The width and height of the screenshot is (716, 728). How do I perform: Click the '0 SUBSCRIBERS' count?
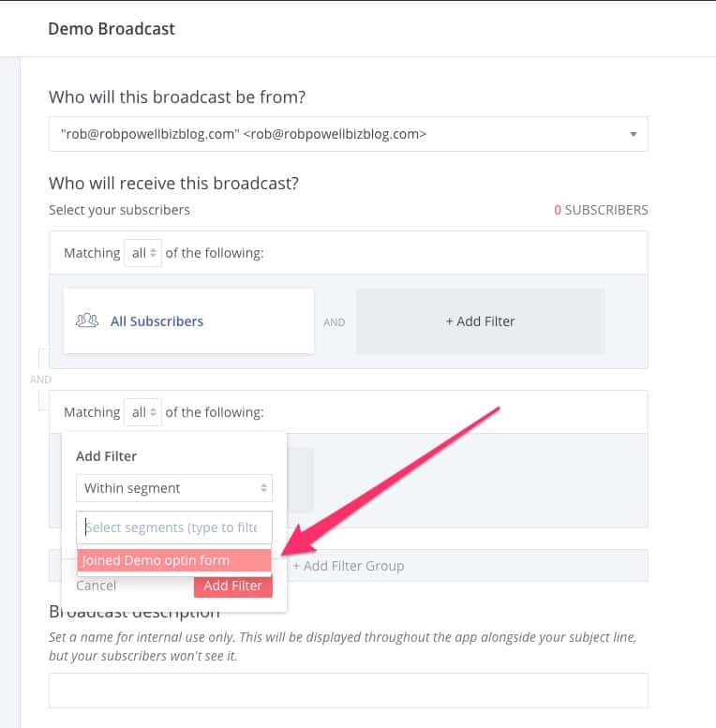(x=600, y=210)
